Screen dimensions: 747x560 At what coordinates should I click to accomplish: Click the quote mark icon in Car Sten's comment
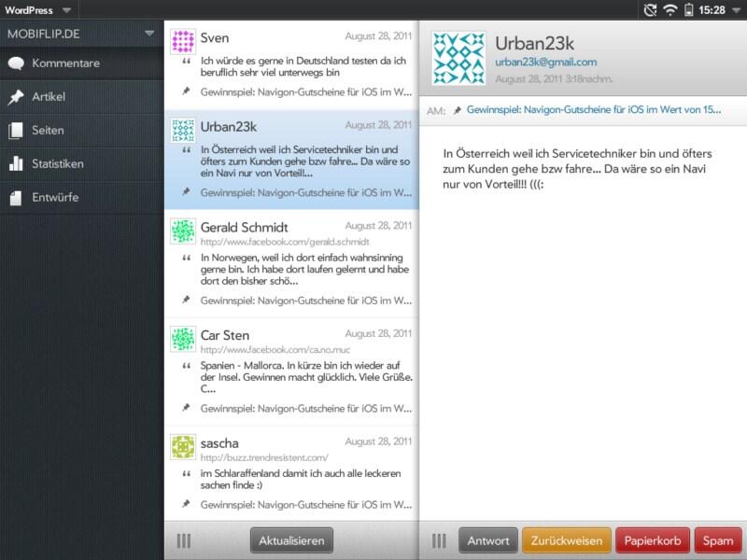[x=186, y=366]
